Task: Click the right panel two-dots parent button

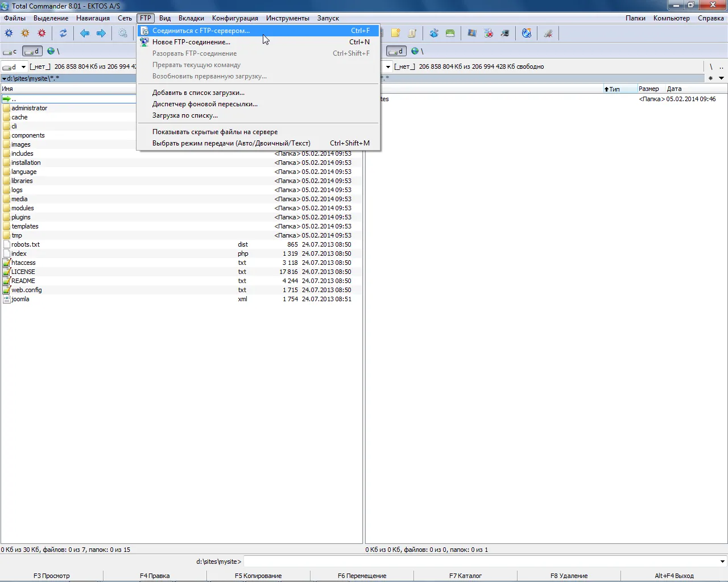Action: click(x=722, y=66)
